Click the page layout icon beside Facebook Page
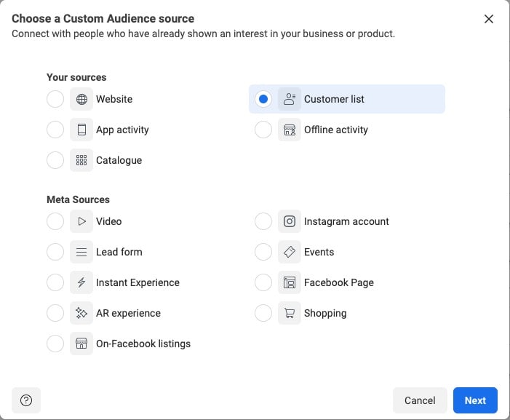 click(290, 282)
